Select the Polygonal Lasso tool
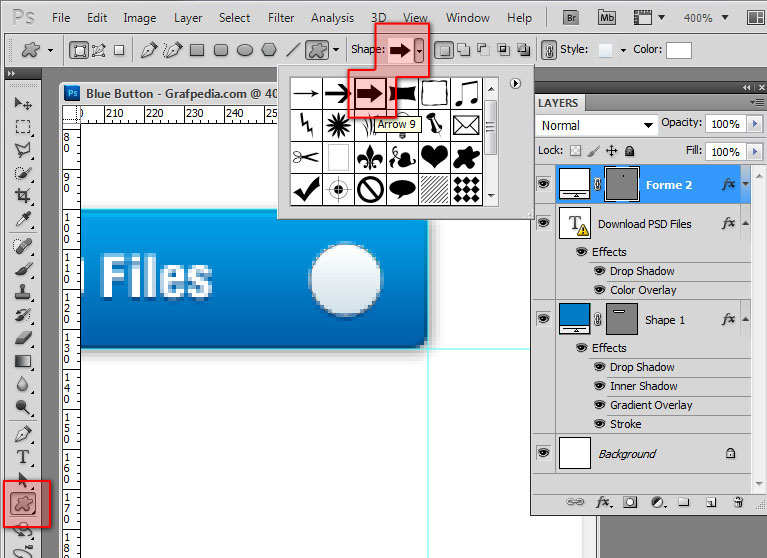The width and height of the screenshot is (767, 558). (23, 150)
